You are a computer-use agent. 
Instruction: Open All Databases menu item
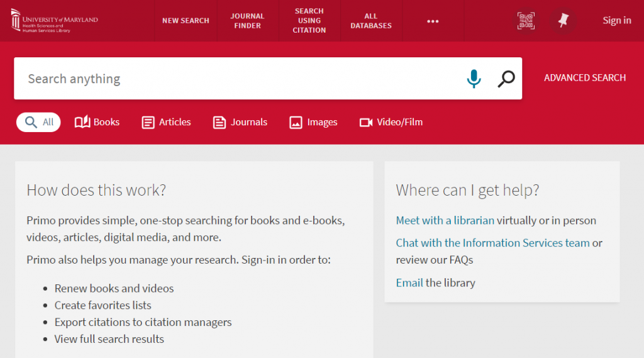(x=371, y=21)
